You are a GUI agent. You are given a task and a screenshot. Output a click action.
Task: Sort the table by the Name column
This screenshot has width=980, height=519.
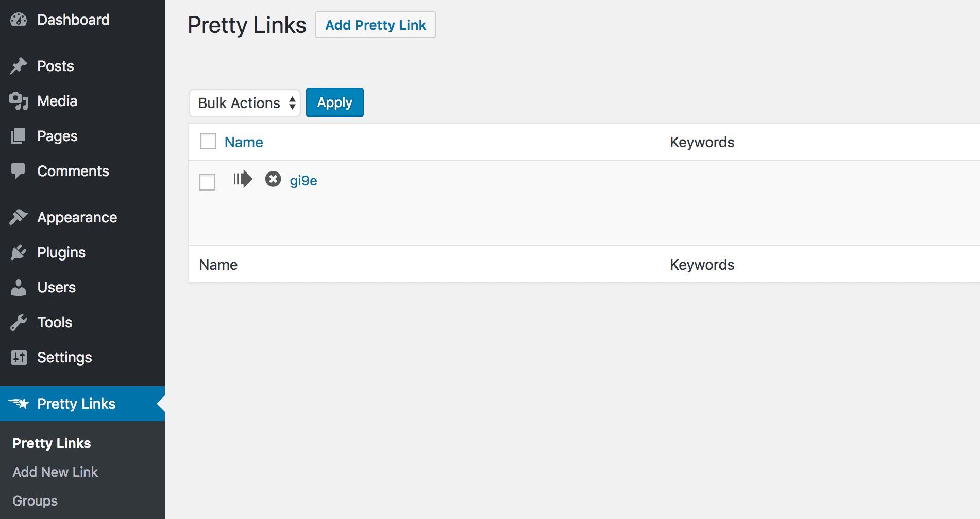point(244,142)
